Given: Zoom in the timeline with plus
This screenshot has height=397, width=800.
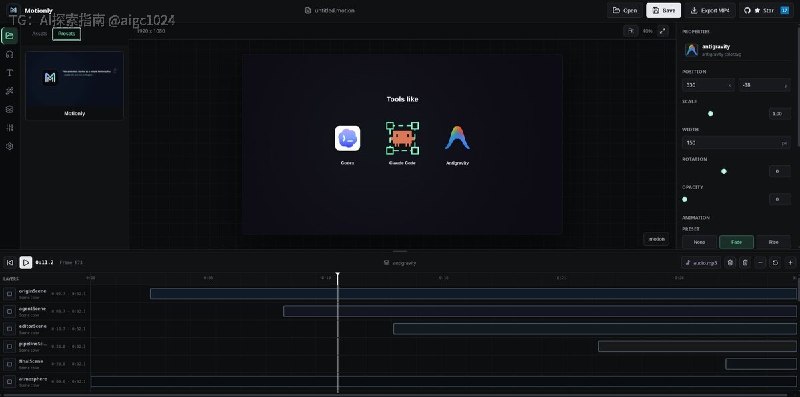Looking at the screenshot, I should click(790, 262).
